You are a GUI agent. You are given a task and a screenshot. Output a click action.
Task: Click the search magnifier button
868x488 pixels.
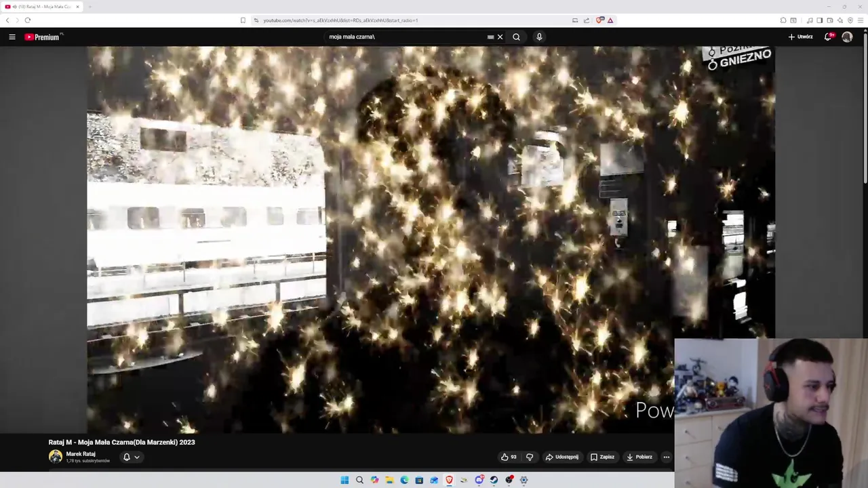click(x=516, y=37)
